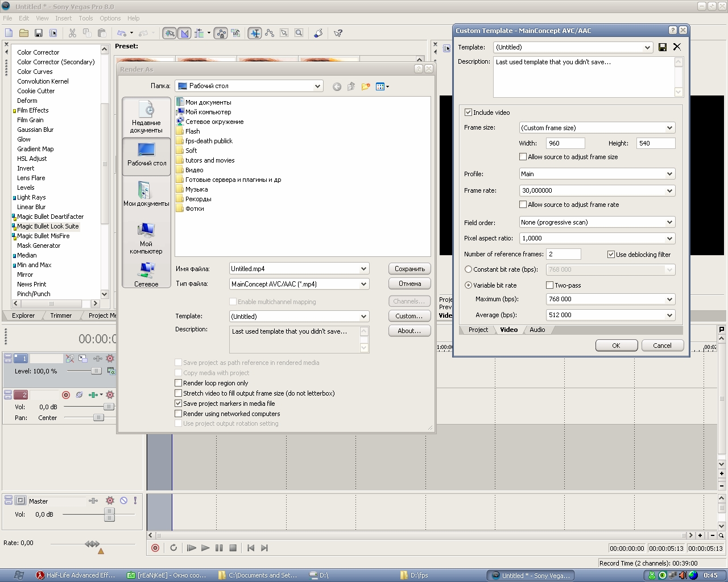The image size is (728, 582).
Task: Toggle the Include video checkbox
Action: tap(468, 113)
